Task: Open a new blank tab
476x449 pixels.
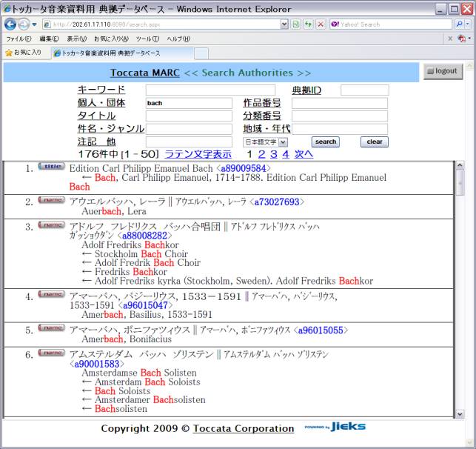Action: pyautogui.click(x=201, y=53)
